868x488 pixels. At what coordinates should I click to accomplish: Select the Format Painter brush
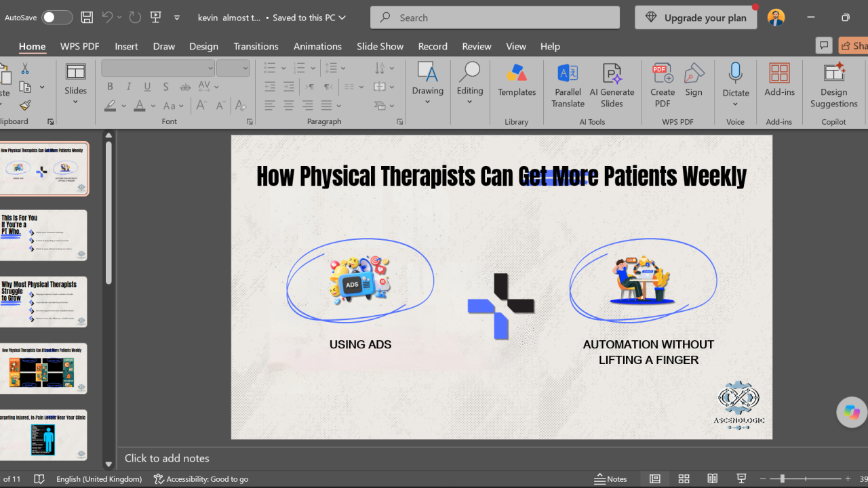coord(25,105)
